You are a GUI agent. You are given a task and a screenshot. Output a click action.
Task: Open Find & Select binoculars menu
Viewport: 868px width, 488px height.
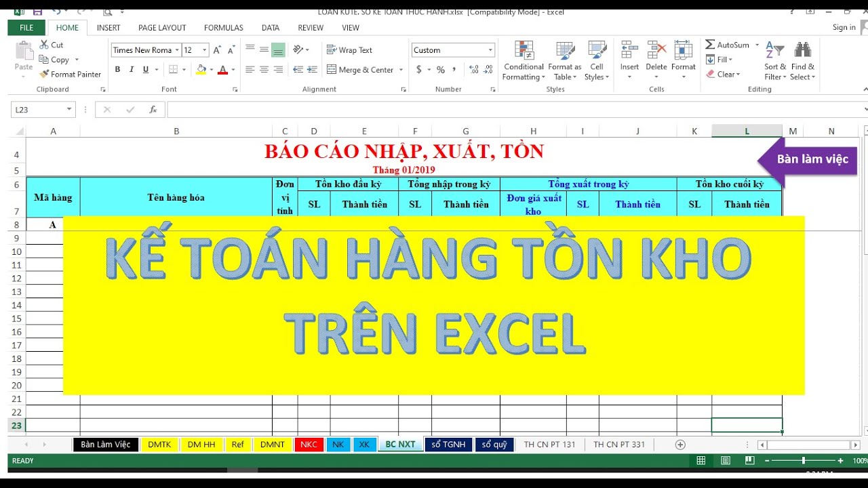(x=803, y=60)
